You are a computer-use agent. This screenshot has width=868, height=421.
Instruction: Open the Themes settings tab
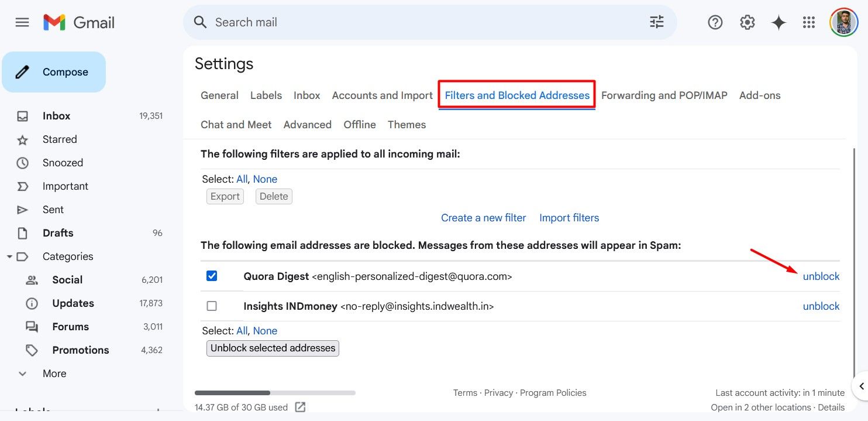click(x=406, y=124)
